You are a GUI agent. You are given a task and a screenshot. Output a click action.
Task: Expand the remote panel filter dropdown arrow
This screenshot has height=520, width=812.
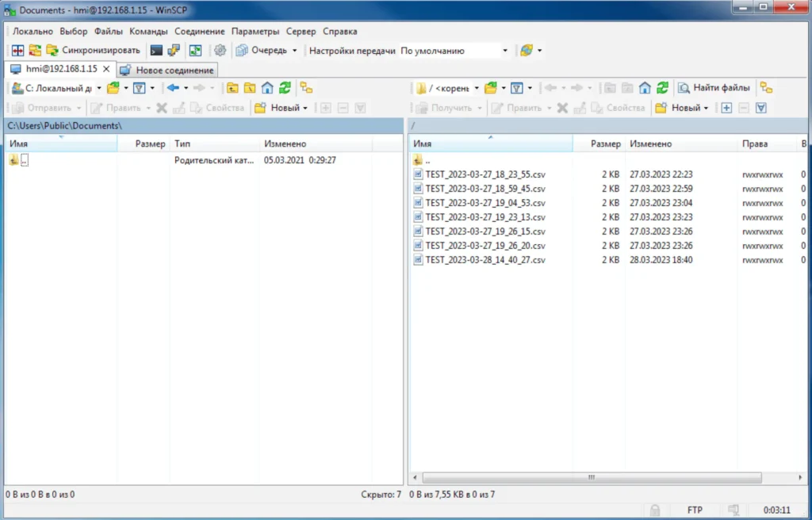coord(530,88)
